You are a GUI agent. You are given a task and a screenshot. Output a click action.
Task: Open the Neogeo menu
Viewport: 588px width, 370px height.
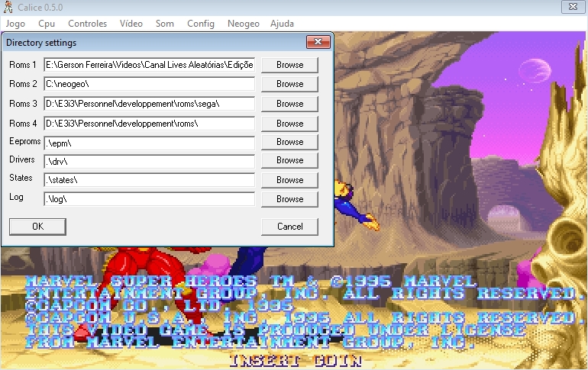[x=244, y=24]
